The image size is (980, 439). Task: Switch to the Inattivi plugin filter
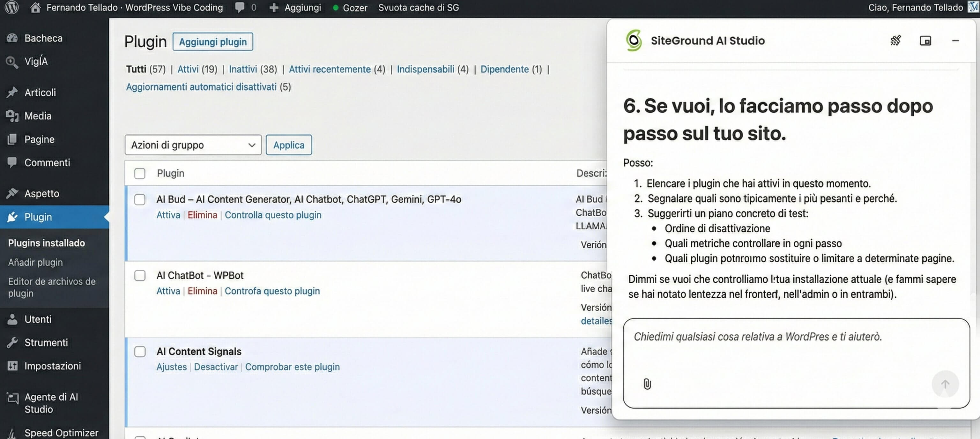click(243, 69)
